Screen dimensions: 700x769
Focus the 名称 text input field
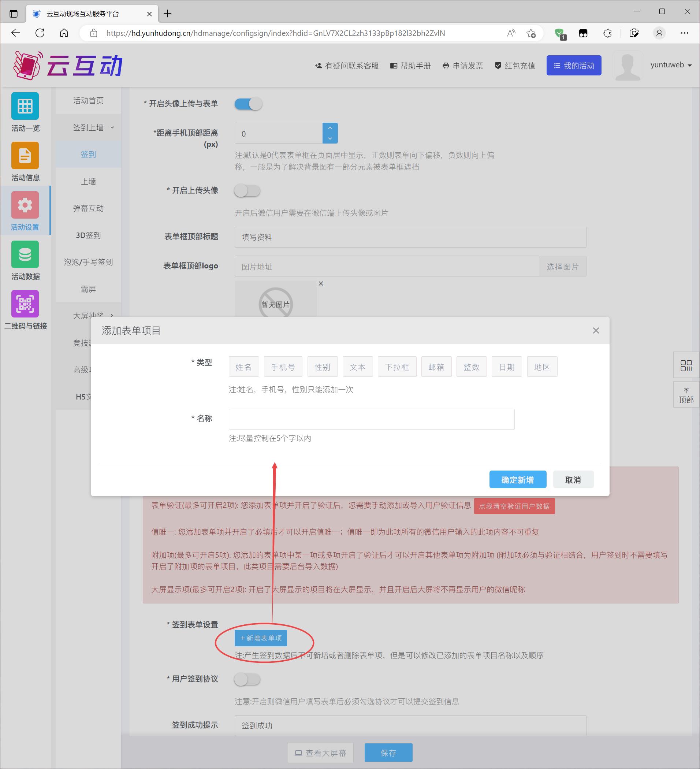371,419
